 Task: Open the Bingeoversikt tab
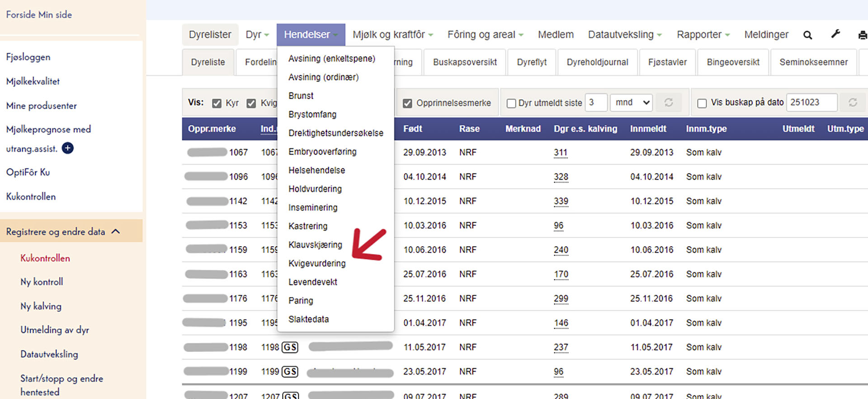pos(733,62)
